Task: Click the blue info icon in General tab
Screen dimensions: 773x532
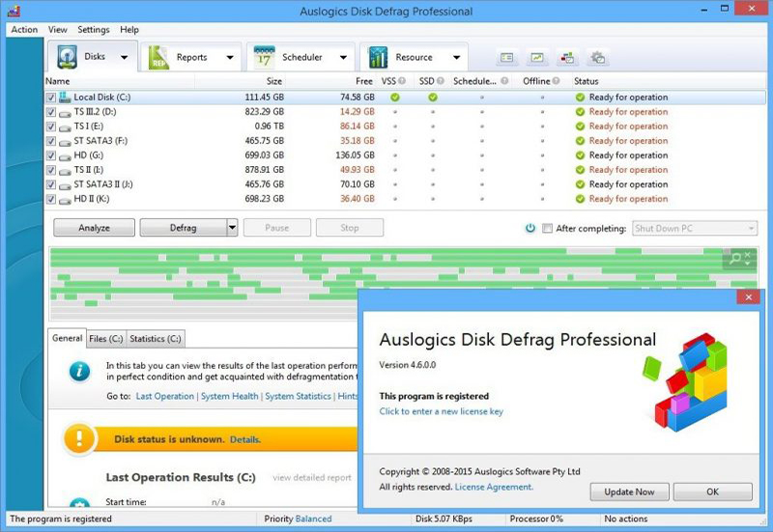Action: 79,372
